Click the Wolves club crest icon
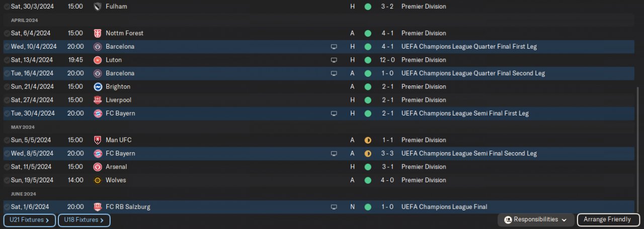The width and height of the screenshot is (644, 229). tap(98, 180)
